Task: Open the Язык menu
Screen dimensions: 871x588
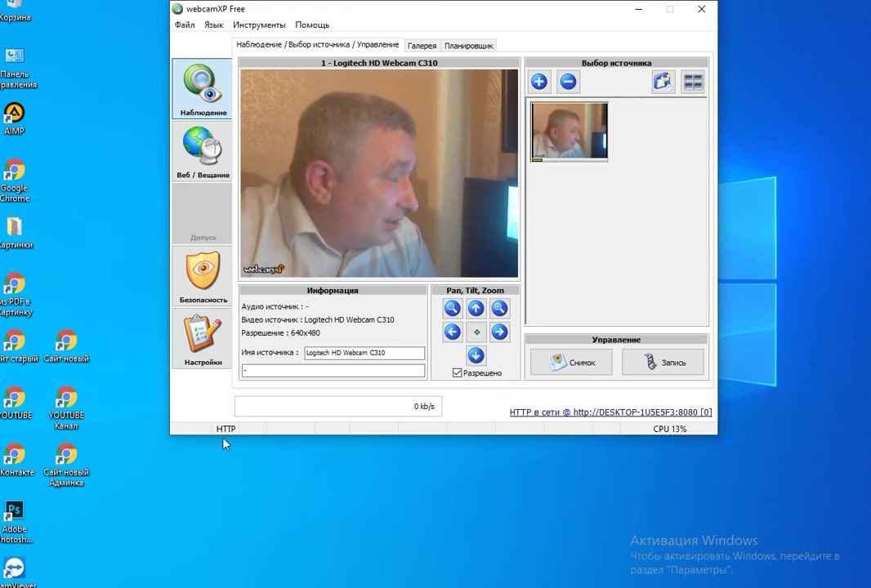Action: (x=213, y=25)
